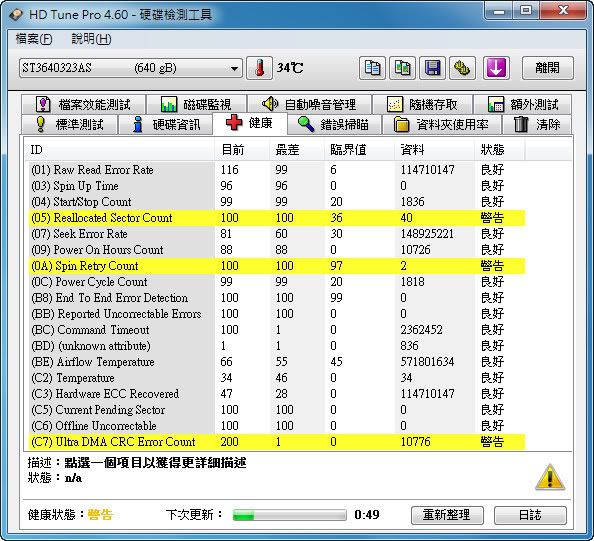Open options via the gears icon
This screenshot has width=594, height=541.
click(x=462, y=68)
